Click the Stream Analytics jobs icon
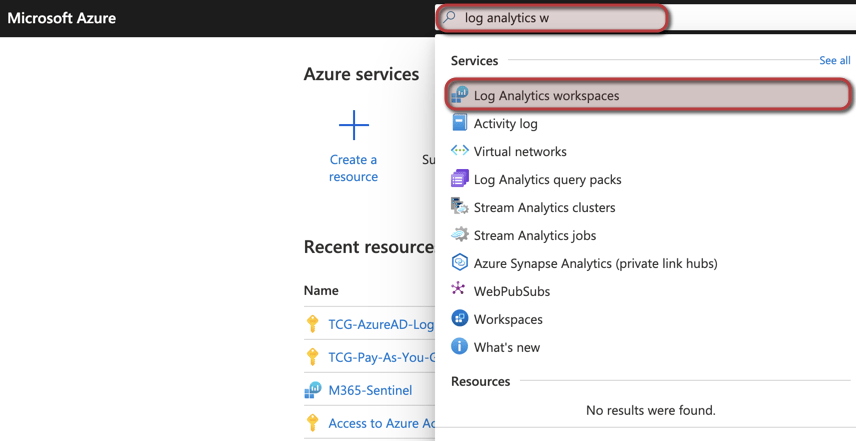Image resolution: width=856 pixels, height=441 pixels. [x=460, y=235]
